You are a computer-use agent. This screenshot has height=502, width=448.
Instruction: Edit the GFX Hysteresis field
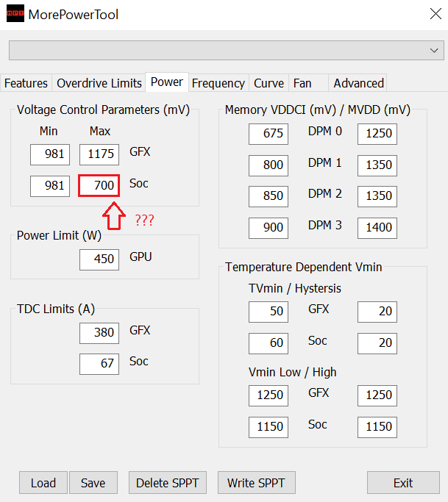coord(377,312)
